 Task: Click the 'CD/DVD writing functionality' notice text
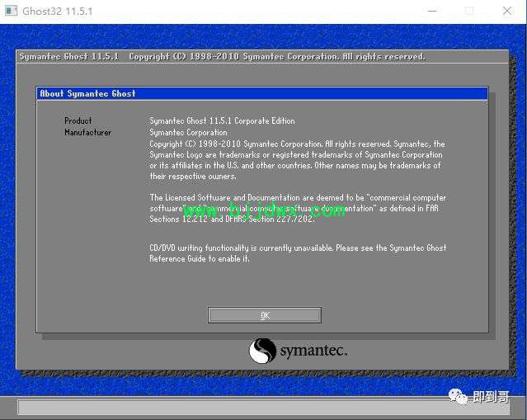(298, 248)
